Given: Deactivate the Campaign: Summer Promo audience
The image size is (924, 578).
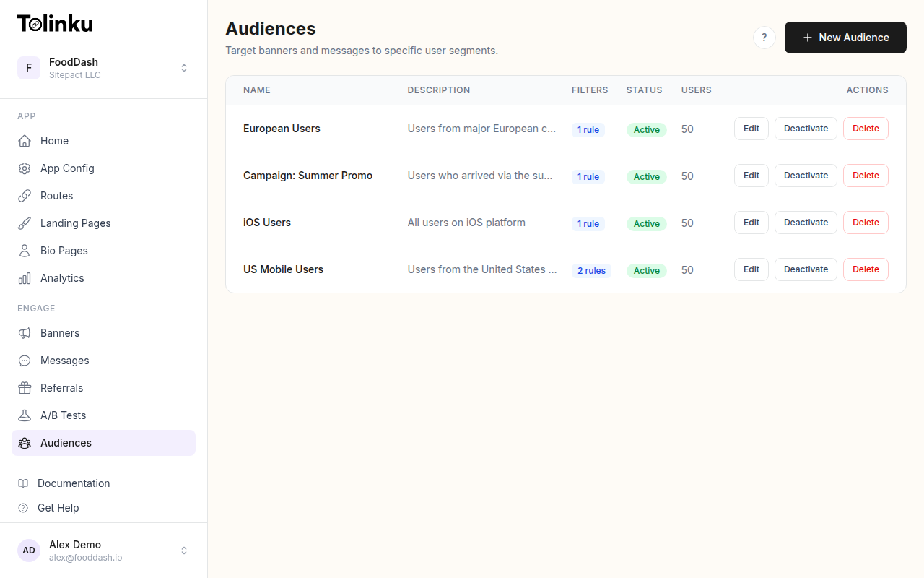Looking at the screenshot, I should point(806,175).
